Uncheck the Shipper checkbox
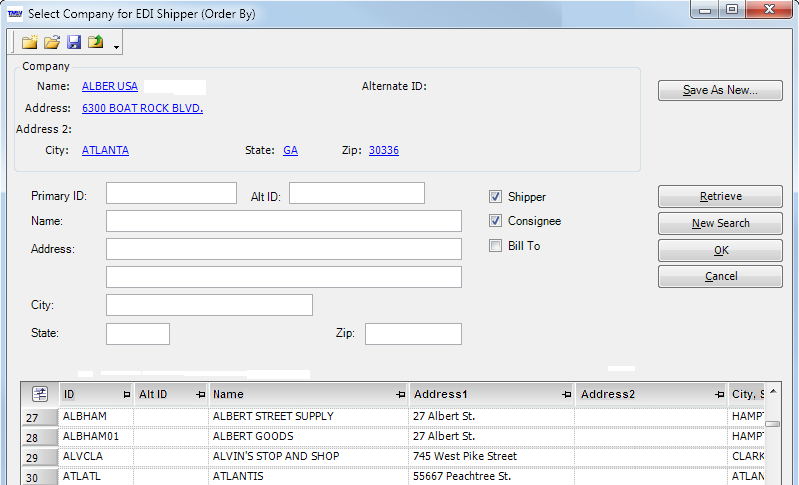Screen dimensions: 799x485 [x=495, y=197]
